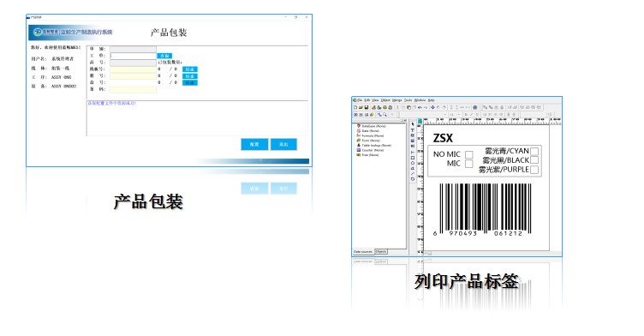Choose the rectangle shape tool

[413, 158]
